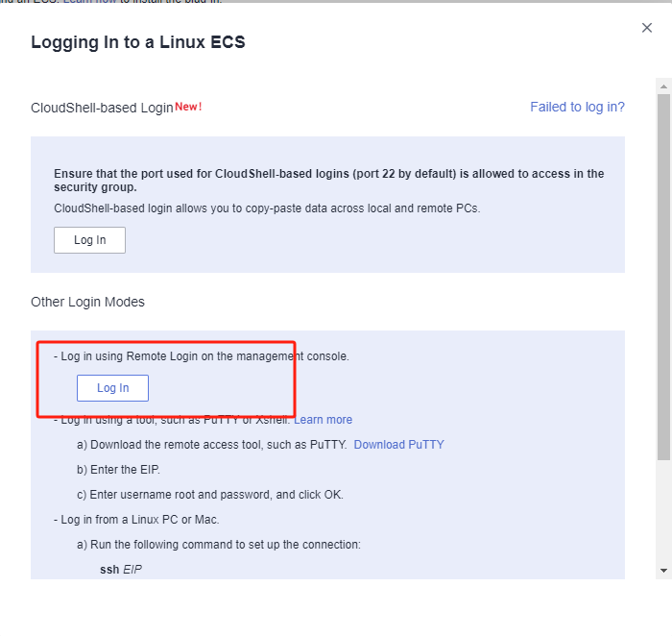Click the 'ssh EIP' command text
The width and height of the screenshot is (672, 636).
[121, 570]
